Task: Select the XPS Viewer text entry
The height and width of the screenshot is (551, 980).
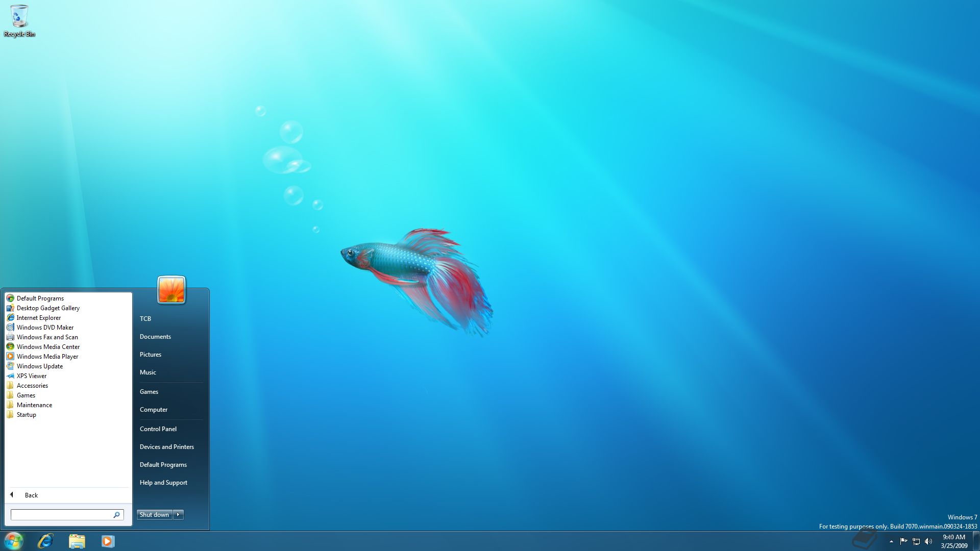Action: 32,376
